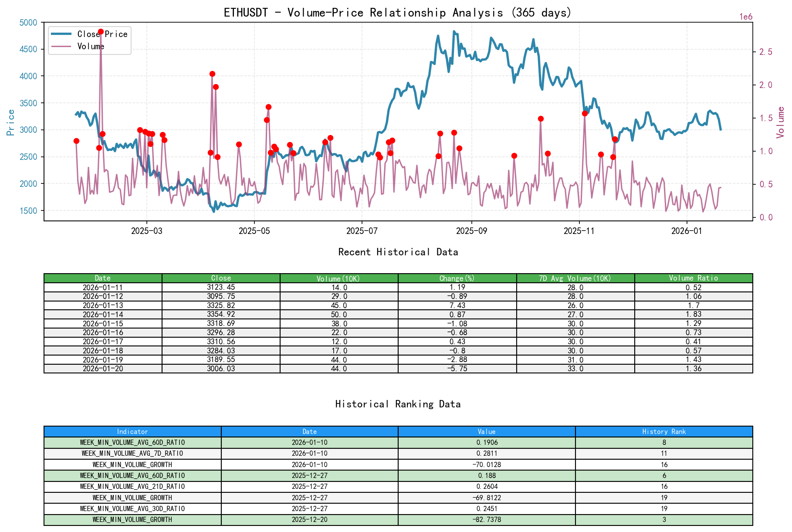792x532 pixels.
Task: Click the Volume(10K) column header
Action: (x=338, y=278)
